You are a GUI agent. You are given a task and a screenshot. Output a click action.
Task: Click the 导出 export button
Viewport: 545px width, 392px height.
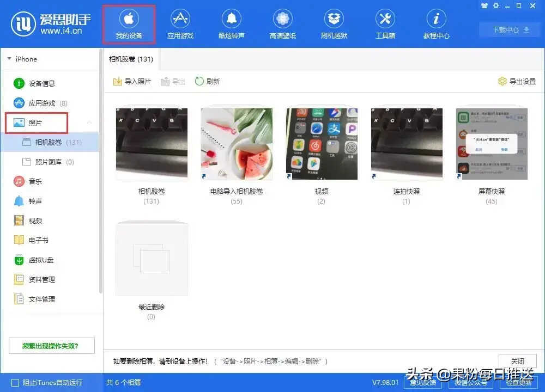(173, 81)
